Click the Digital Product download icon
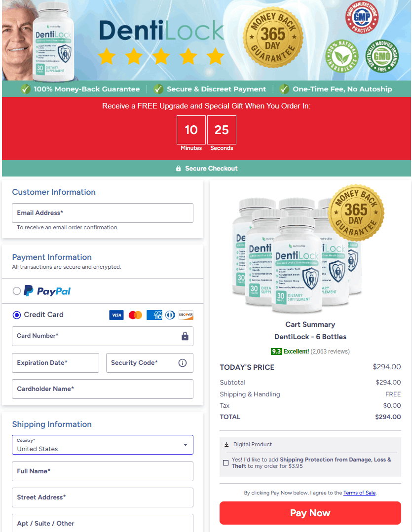Image resolution: width=412 pixels, height=532 pixels. (x=226, y=444)
